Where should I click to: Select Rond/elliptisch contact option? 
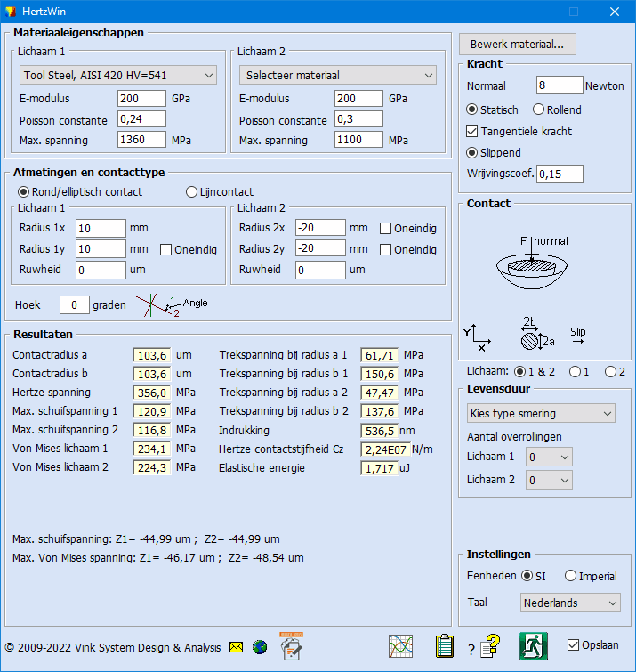23,191
